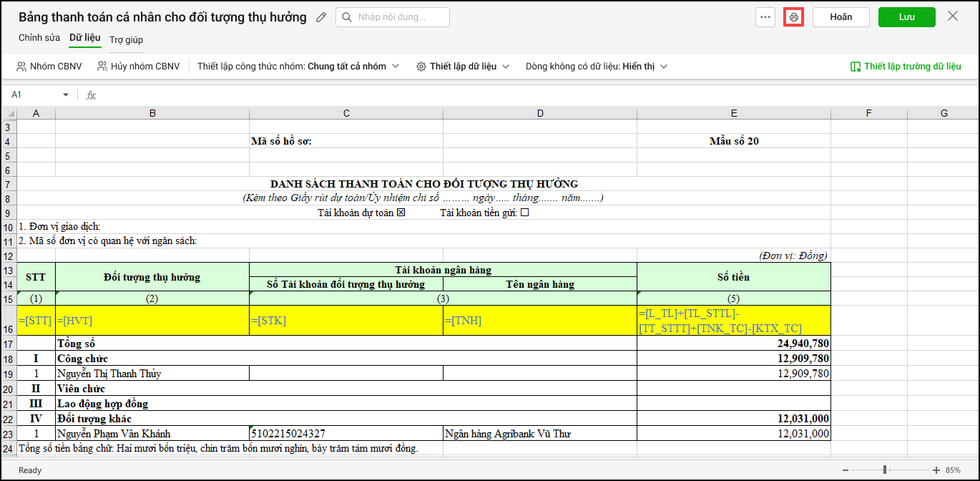Viewport: 980px width, 481px height.
Task: Click the zoom out minus icon
Action: click(846, 470)
